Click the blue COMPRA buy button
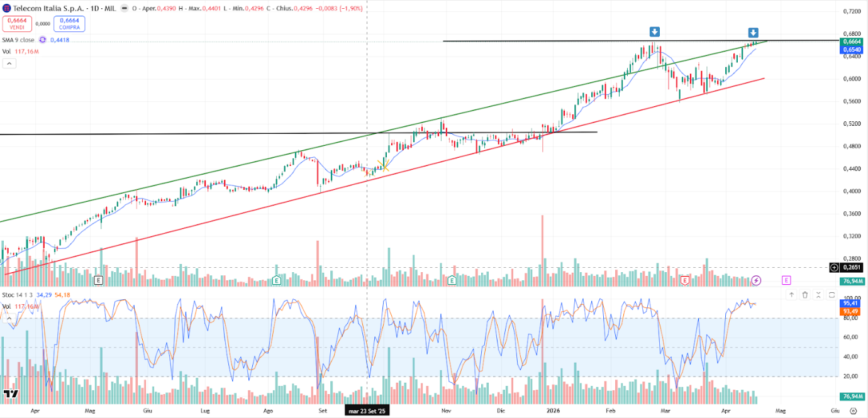Viewport: 868px width, 418px height. pos(69,24)
